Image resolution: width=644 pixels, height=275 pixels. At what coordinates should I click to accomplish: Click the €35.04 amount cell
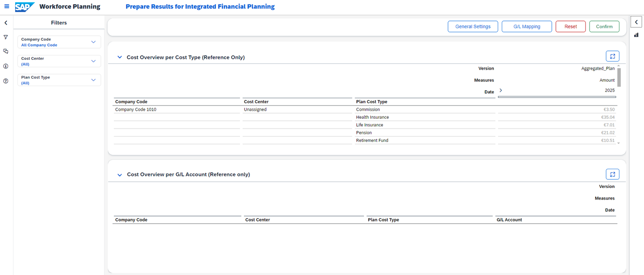point(557,117)
